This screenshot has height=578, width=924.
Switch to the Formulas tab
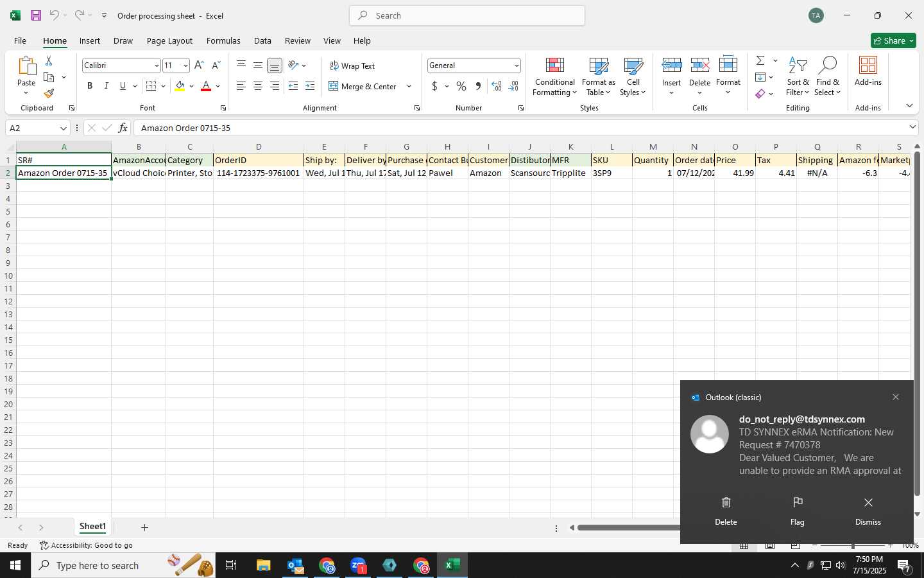[x=223, y=40]
